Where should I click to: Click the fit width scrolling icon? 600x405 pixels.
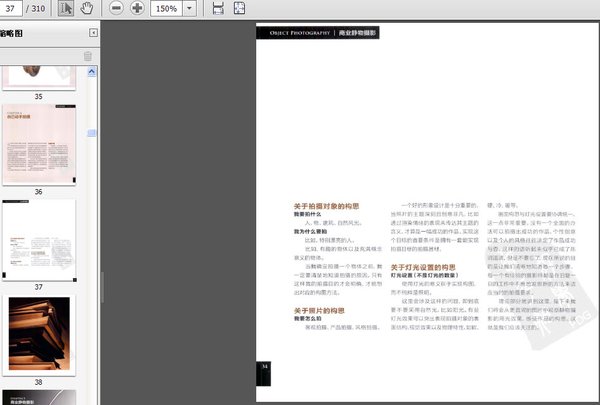[219, 8]
